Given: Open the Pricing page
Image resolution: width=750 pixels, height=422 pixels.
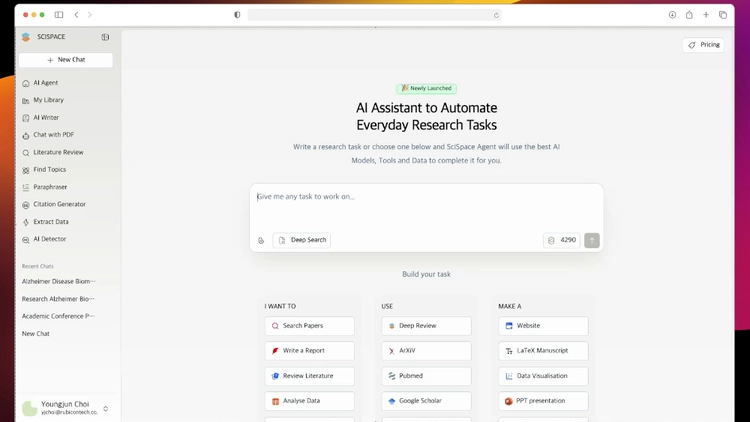Looking at the screenshot, I should pos(704,45).
